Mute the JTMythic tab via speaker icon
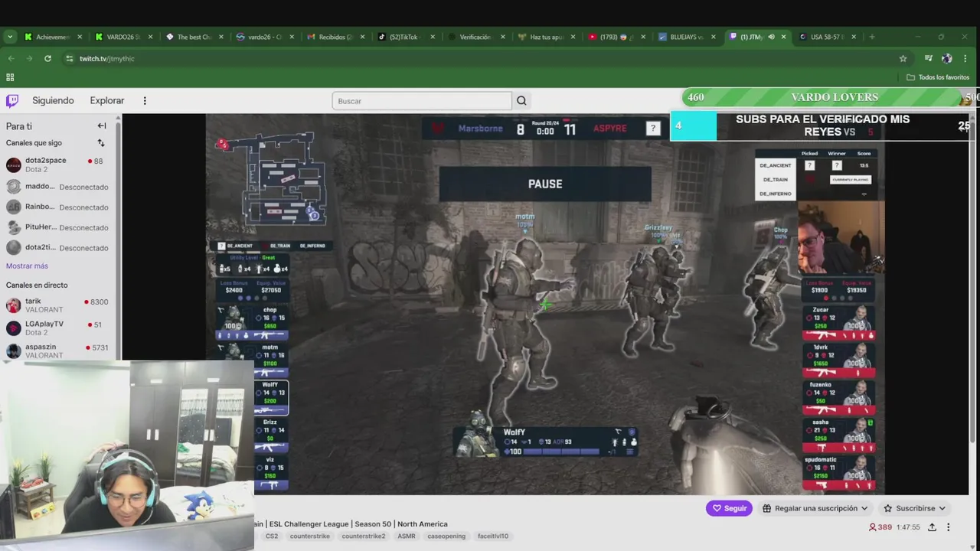The width and height of the screenshot is (980, 551). coord(771,37)
